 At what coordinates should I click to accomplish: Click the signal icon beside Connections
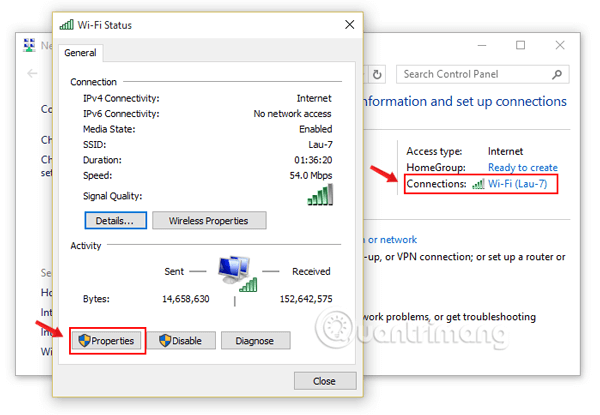tap(477, 185)
